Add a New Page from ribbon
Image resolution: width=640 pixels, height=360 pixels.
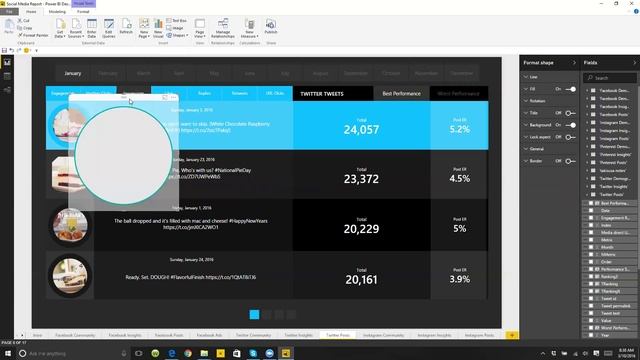144,28
